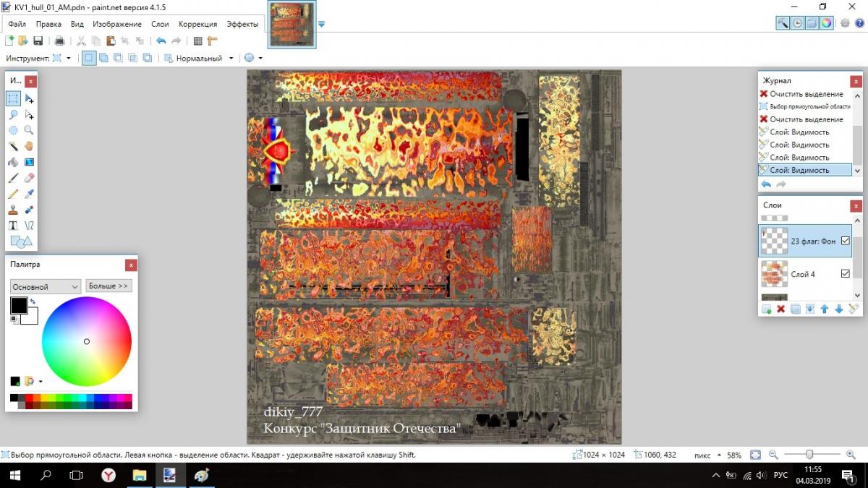Click the New image icon
This screenshot has width=868, height=488.
coord(9,41)
